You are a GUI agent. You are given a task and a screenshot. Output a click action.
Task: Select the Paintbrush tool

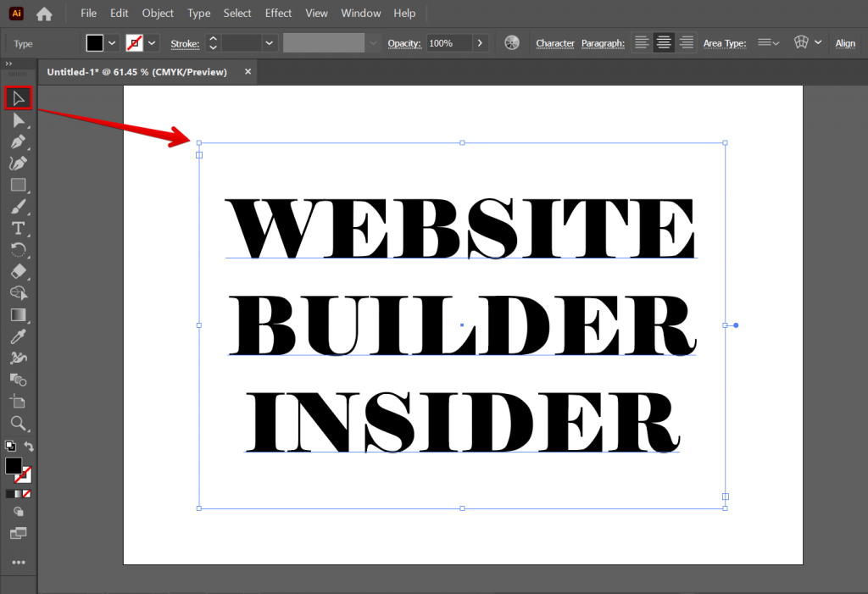[19, 207]
